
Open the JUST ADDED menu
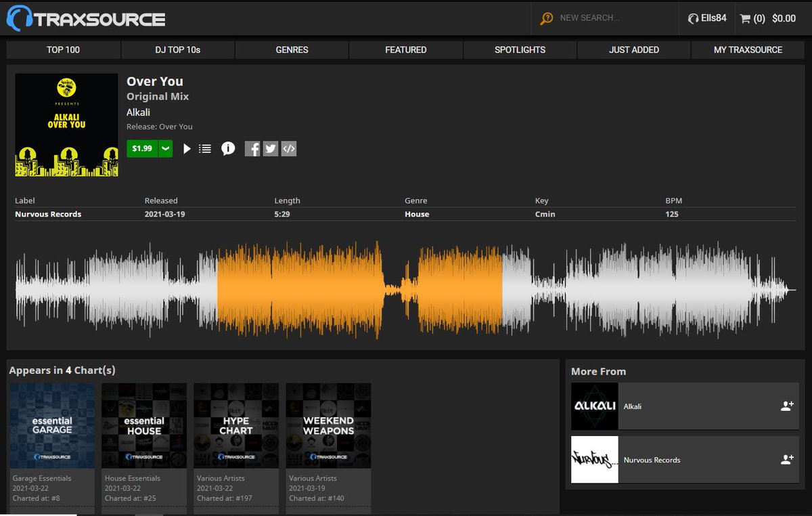tap(634, 49)
